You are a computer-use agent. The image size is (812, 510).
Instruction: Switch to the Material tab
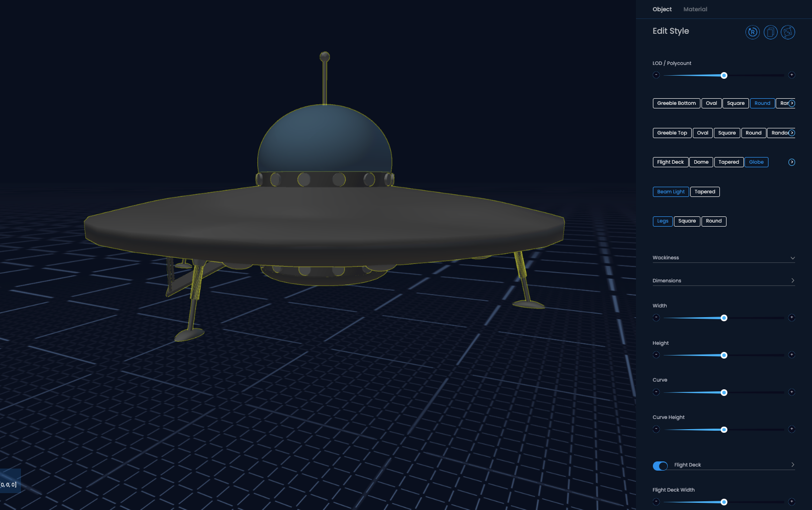click(695, 9)
